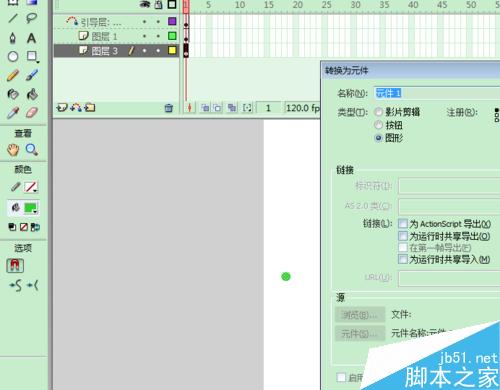Select the 图层 3 layer row
This screenshot has height=390, width=500.
coord(116,51)
